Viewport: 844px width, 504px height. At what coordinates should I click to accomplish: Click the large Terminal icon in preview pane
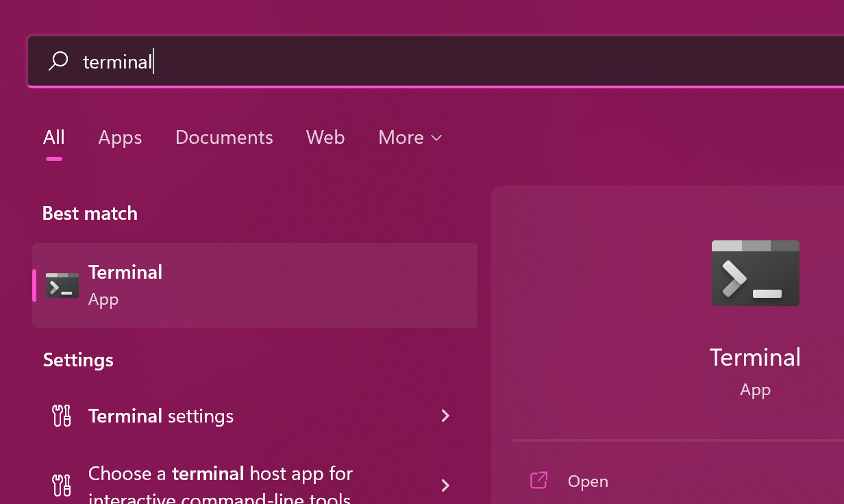(x=755, y=273)
